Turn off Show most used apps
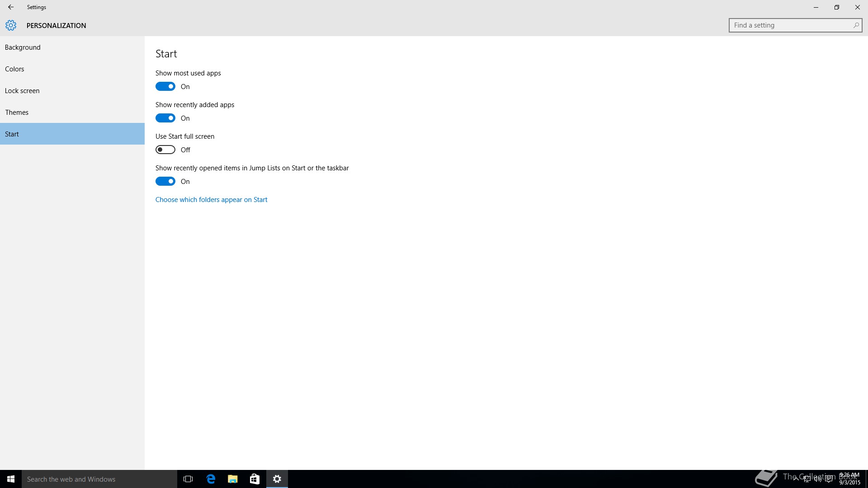Screen dimensions: 868x488 pyautogui.click(x=165, y=86)
